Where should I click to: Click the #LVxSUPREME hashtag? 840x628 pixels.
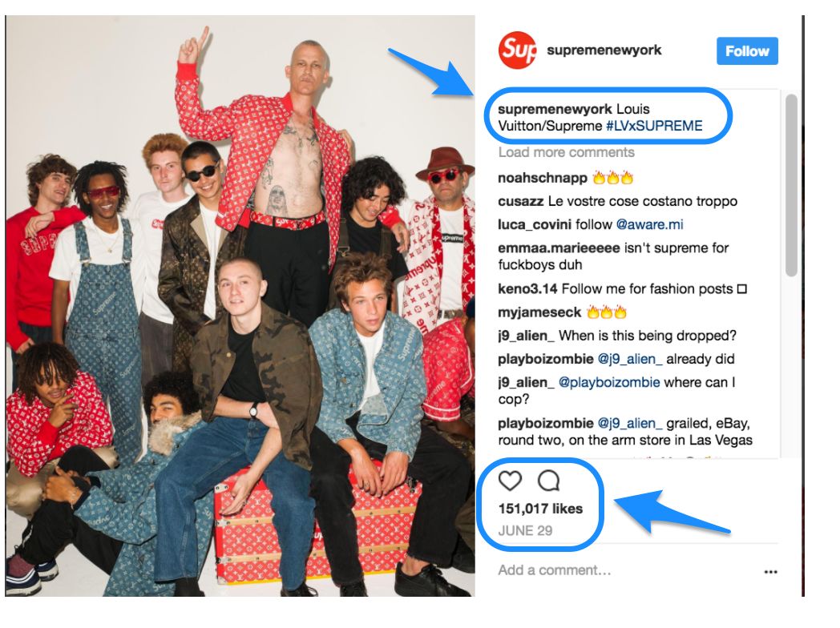(x=654, y=126)
